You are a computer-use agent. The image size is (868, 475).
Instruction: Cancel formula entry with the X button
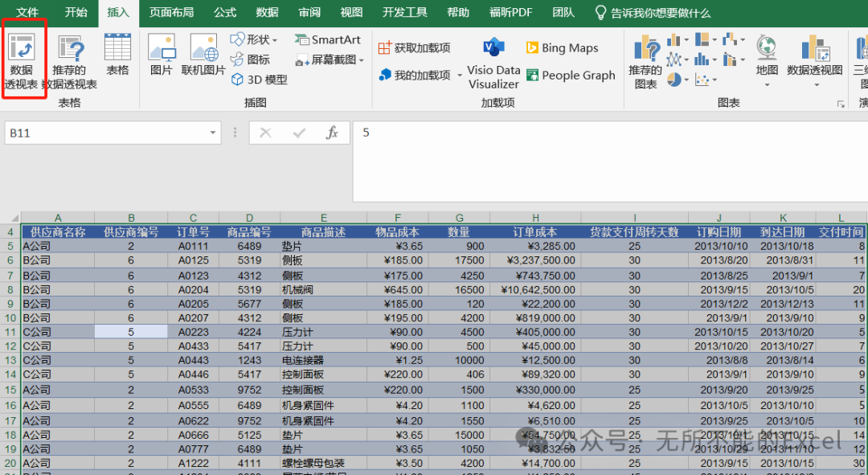265,133
